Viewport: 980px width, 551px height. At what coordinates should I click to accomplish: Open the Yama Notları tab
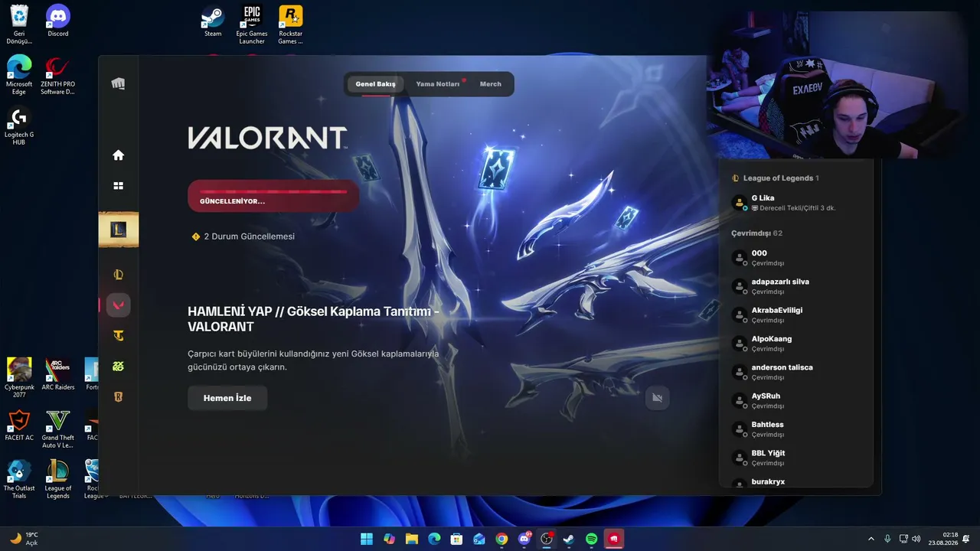(438, 84)
